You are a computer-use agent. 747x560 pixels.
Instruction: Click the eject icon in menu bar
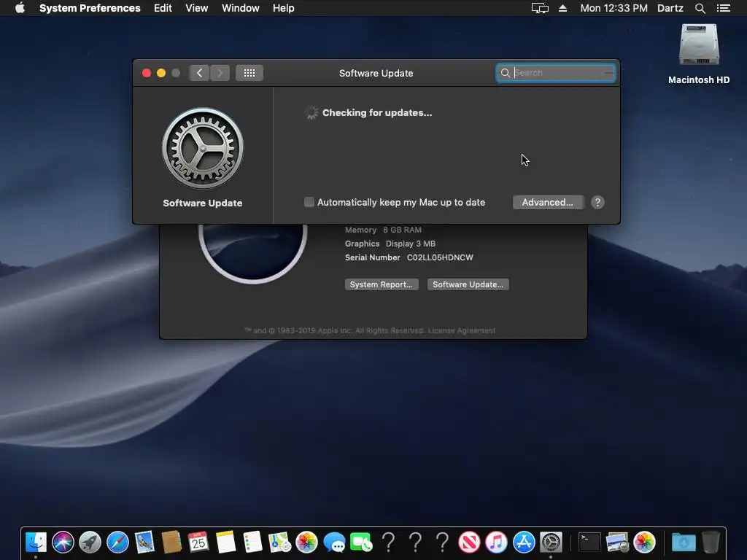tap(562, 8)
